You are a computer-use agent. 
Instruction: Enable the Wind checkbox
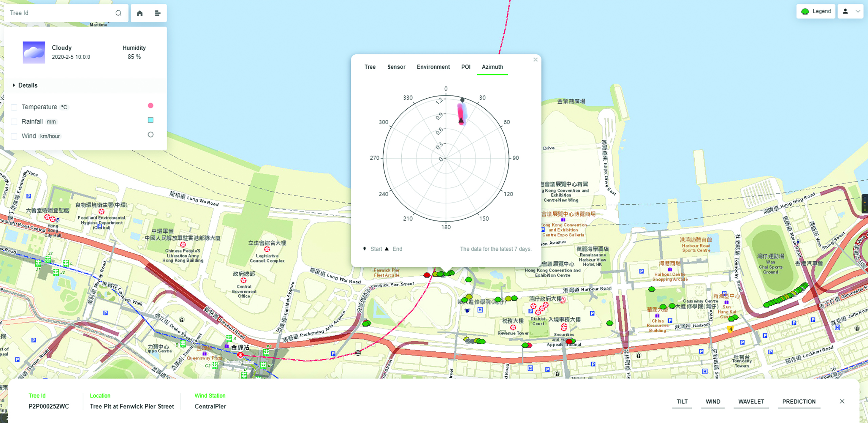point(14,136)
